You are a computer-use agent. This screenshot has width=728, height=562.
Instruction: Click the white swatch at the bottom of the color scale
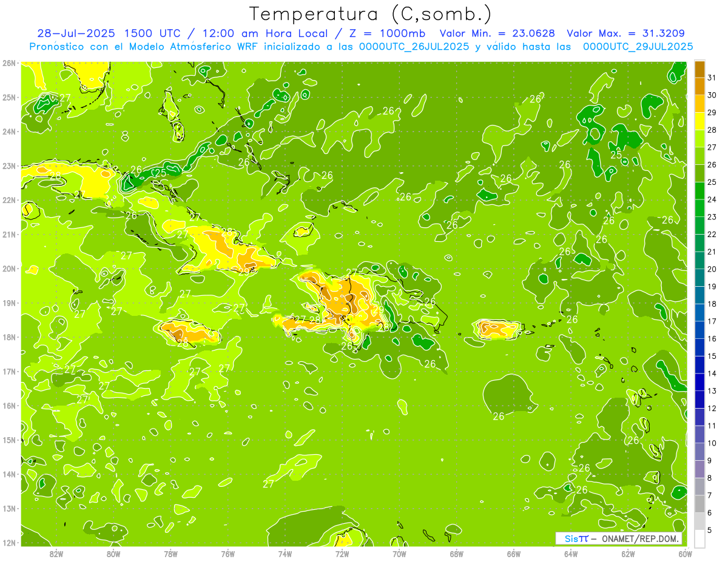699,538
